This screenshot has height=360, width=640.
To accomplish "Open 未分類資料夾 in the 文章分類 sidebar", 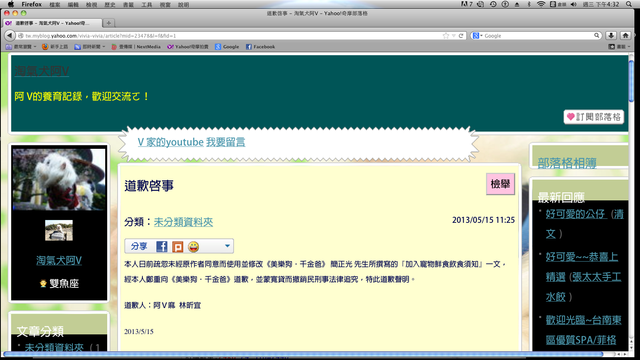I will pyautogui.click(x=54, y=347).
